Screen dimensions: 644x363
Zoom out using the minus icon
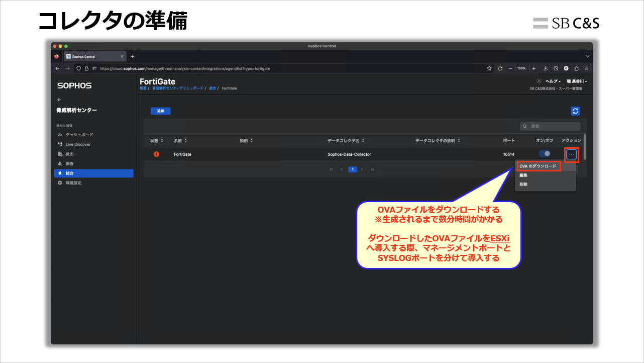tap(510, 68)
